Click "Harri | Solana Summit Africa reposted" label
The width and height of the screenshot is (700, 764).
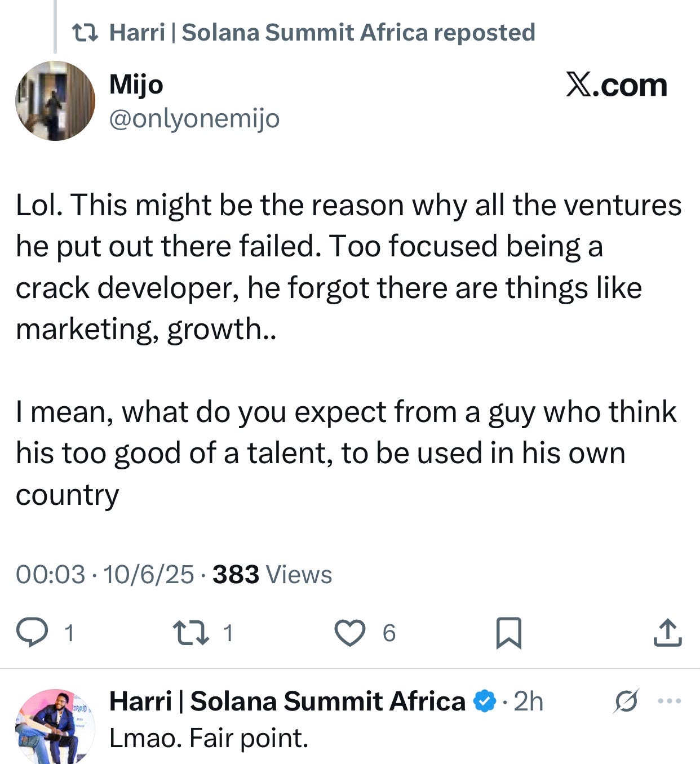point(322,33)
